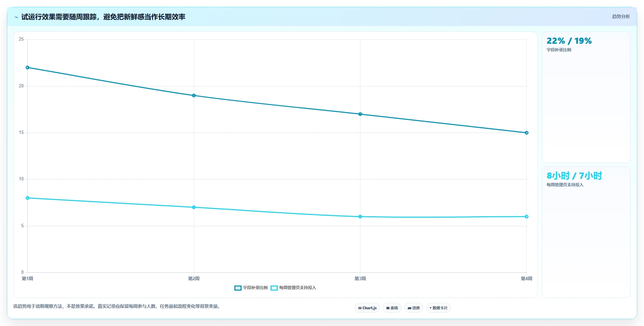Screen dimensions: 644x326
Task: Click the 第1周 x-axis label
Action: coord(28,279)
